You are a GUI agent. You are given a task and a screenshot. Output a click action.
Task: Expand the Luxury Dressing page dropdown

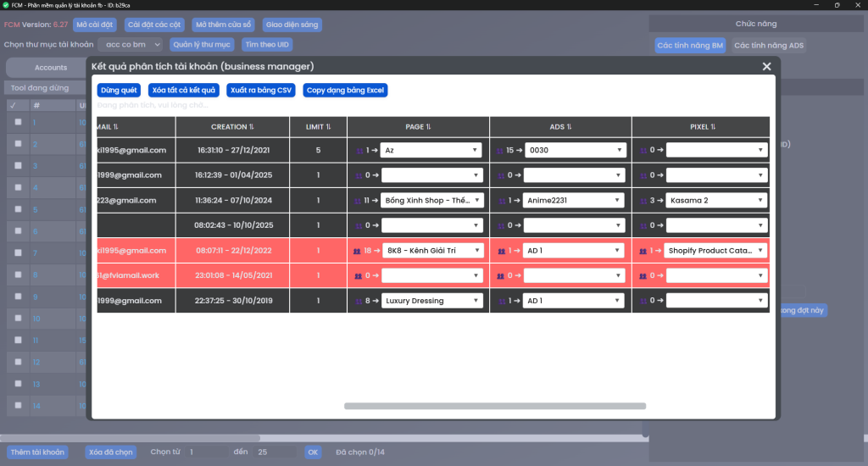(431, 301)
